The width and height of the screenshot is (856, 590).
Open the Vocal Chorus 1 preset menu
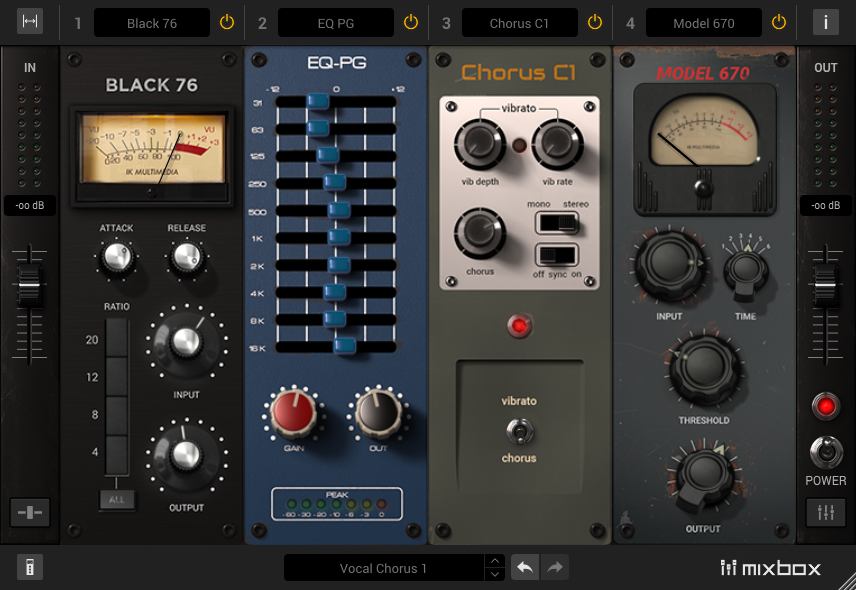383,568
